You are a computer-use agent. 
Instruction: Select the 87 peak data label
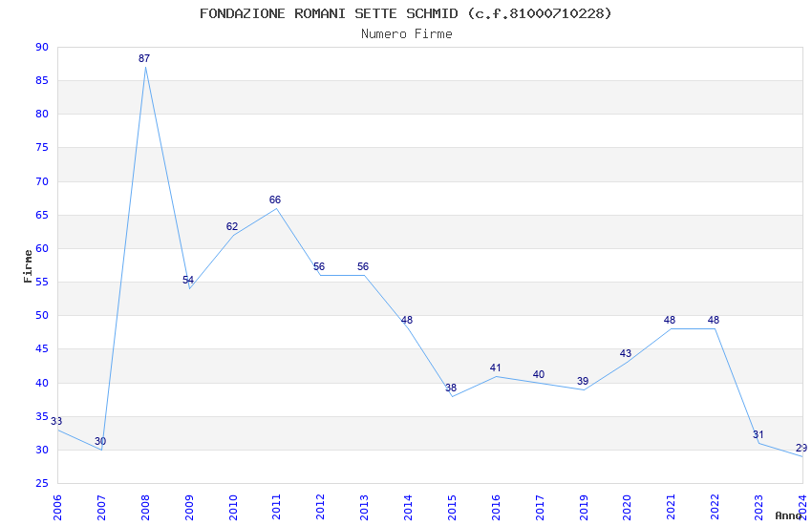click(x=144, y=58)
